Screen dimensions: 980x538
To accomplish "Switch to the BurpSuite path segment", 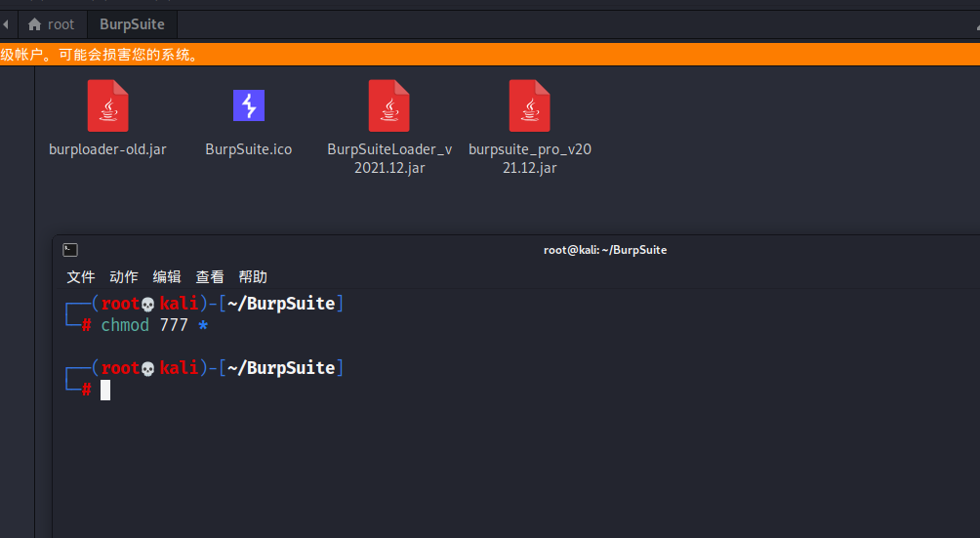I will pyautogui.click(x=132, y=24).
